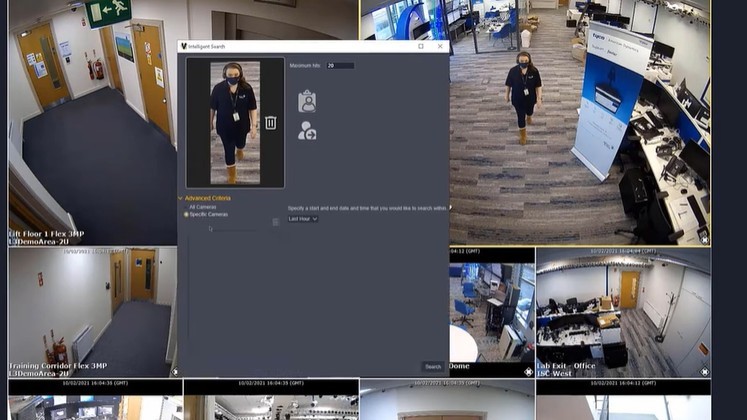Close the Intelligent Search dialog
Viewport: 747px width, 420px height.
click(441, 46)
